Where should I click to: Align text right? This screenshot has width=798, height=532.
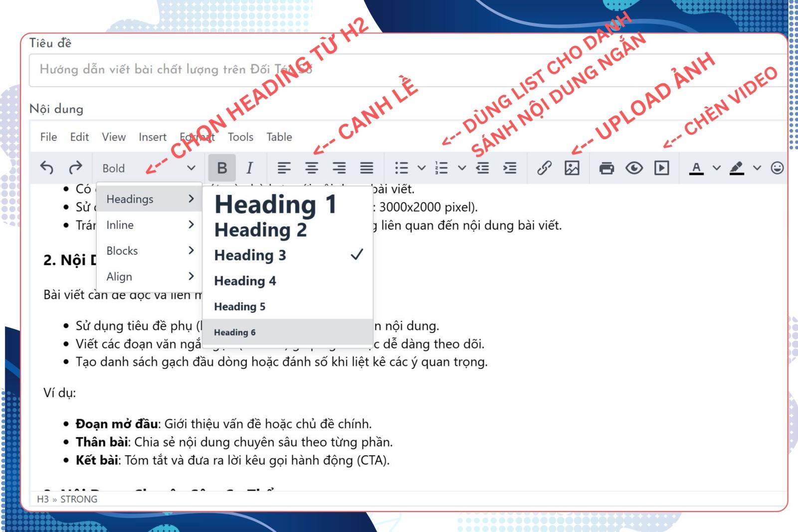pyautogui.click(x=339, y=168)
